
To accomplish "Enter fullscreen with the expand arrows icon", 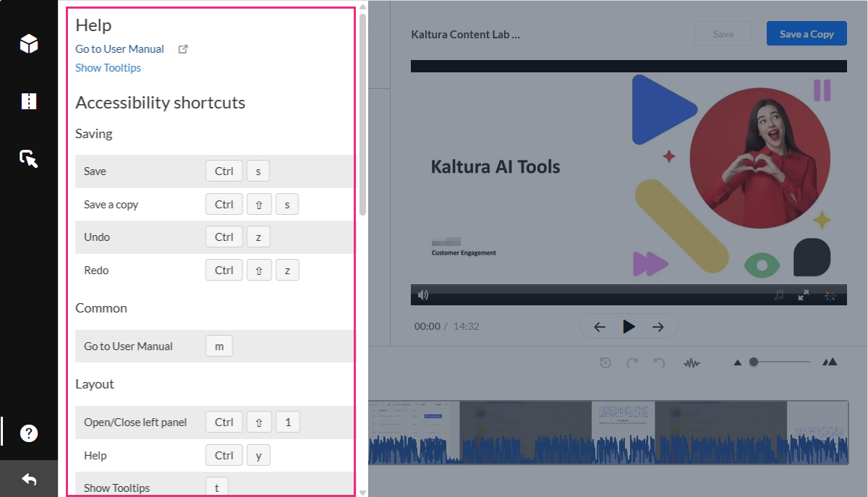I will tap(803, 294).
